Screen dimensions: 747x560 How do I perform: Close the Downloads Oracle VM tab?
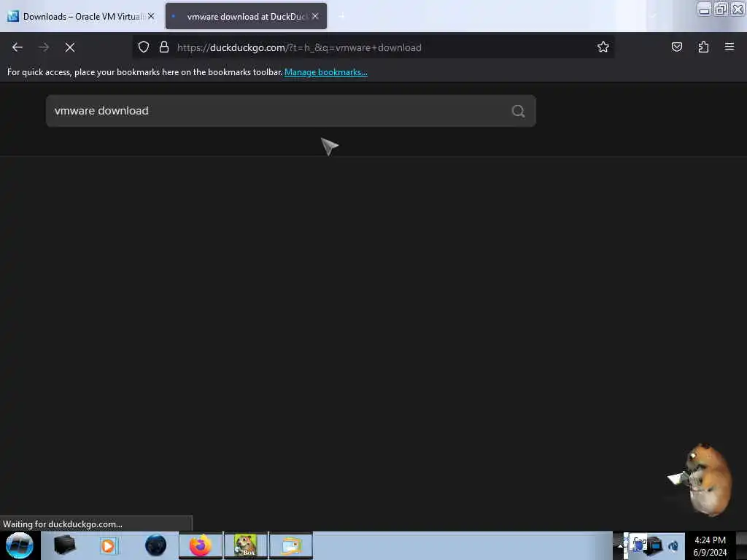[151, 16]
